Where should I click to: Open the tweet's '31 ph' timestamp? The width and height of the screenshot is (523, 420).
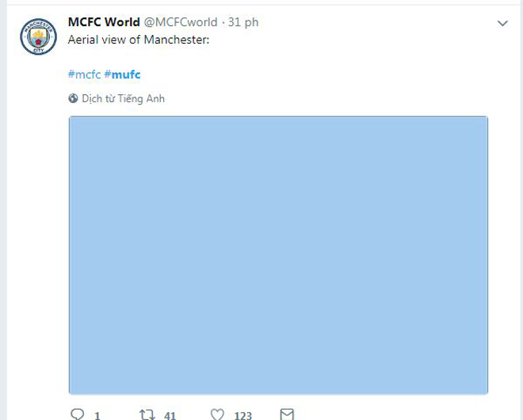tap(243, 22)
